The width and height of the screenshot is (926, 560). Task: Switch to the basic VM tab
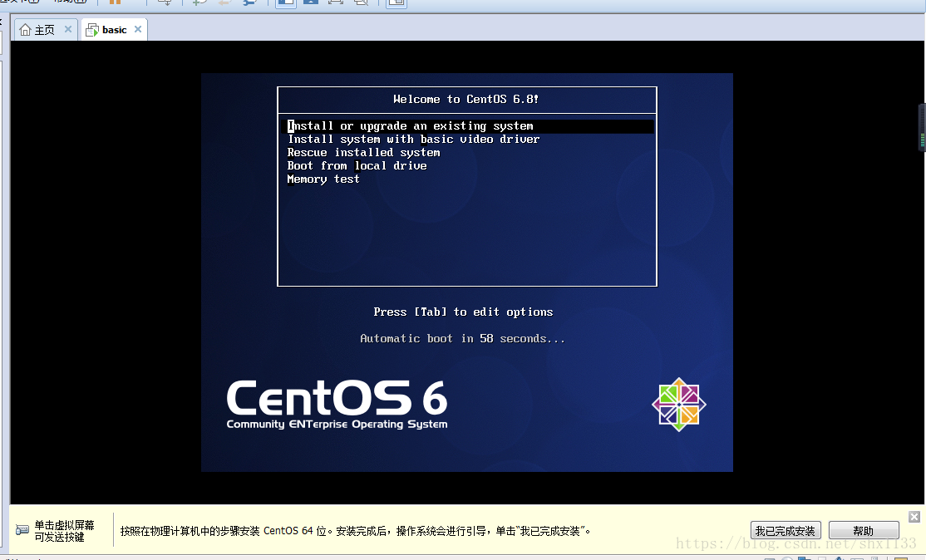[x=114, y=30]
